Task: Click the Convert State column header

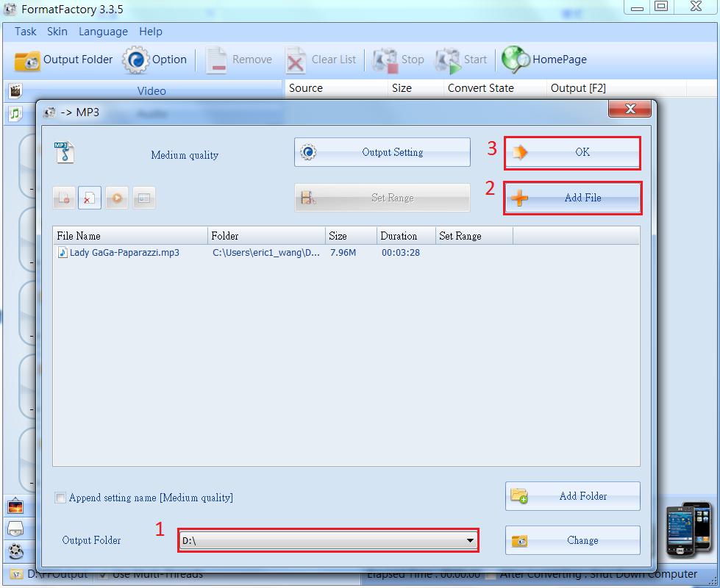Action: [496, 88]
